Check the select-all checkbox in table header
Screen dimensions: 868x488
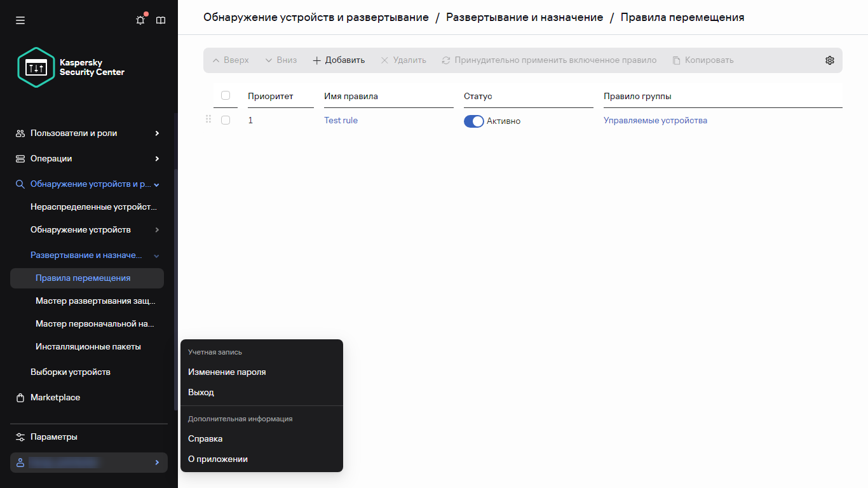pos(225,95)
